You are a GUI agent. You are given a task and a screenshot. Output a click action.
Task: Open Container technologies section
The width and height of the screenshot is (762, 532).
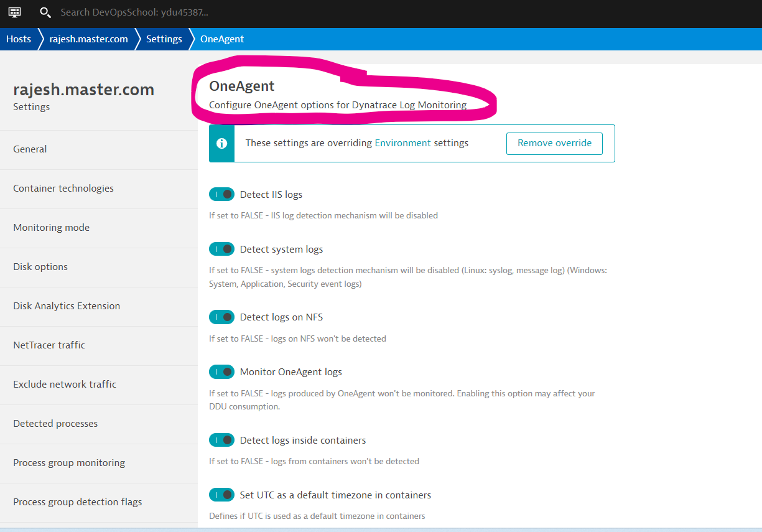(99, 189)
